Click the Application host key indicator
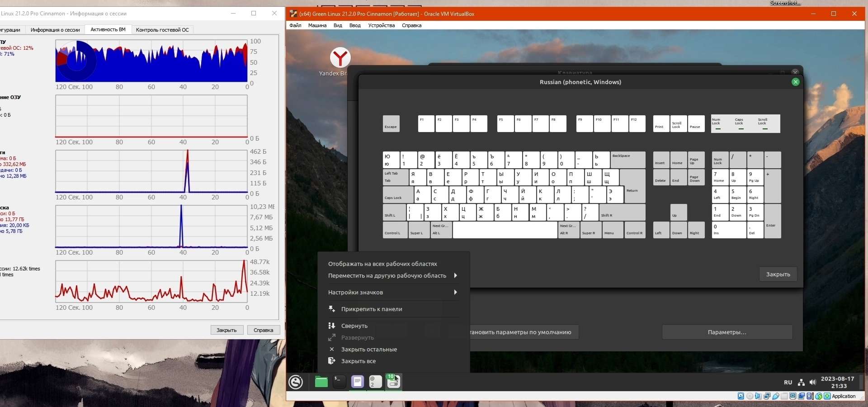 point(844,396)
